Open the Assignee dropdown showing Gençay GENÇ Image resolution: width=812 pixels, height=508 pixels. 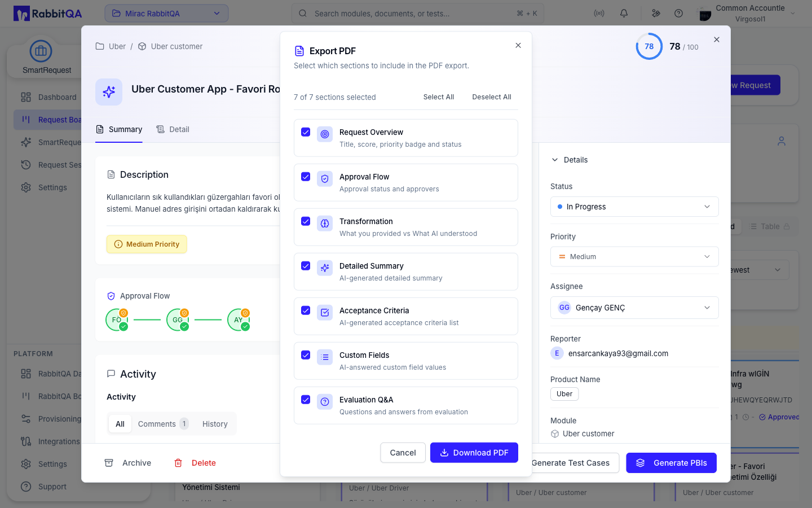(634, 308)
